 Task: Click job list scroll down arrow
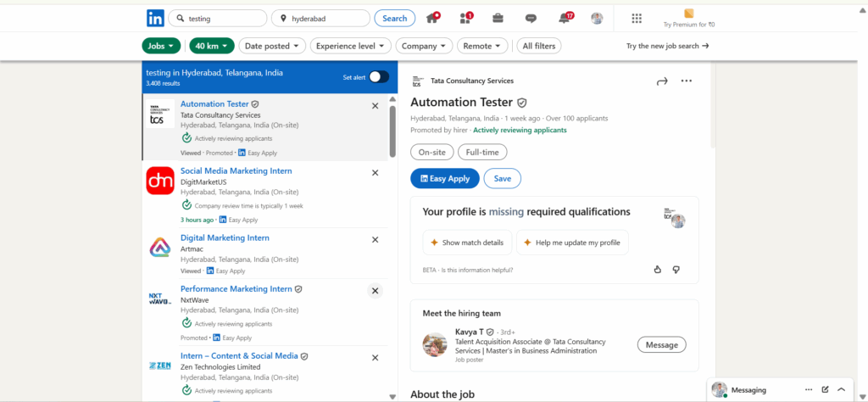pyautogui.click(x=392, y=396)
